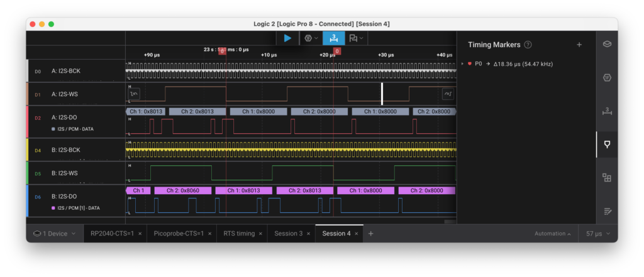Open Device Settings panel in sidebar
The height and width of the screenshot is (277, 644).
pyautogui.click(x=607, y=44)
